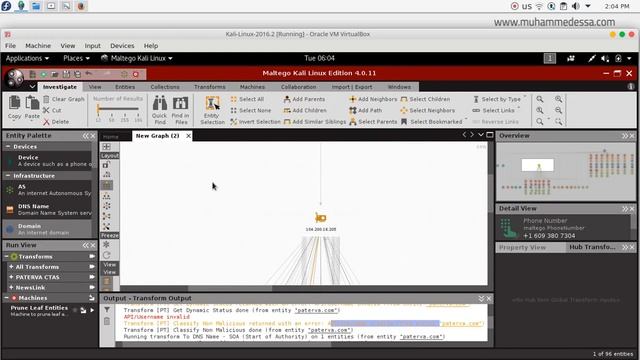This screenshot has width=640, height=360.
Task: Open the Kali Applications menu
Action: 27,58
